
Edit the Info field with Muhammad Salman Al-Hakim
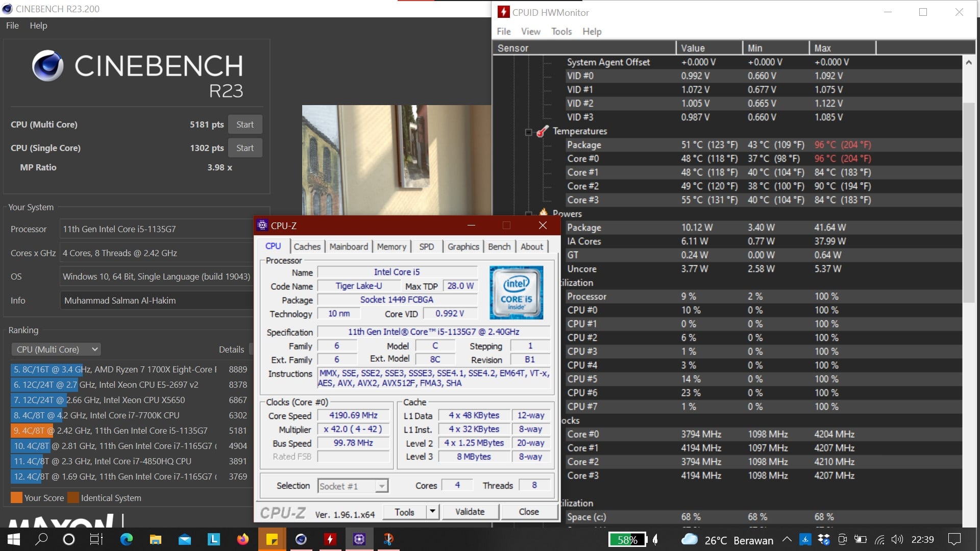click(156, 300)
